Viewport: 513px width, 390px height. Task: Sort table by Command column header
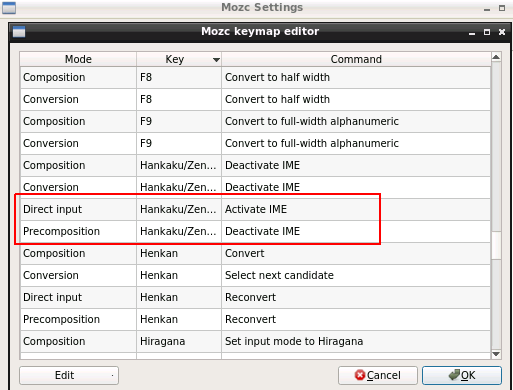point(356,59)
